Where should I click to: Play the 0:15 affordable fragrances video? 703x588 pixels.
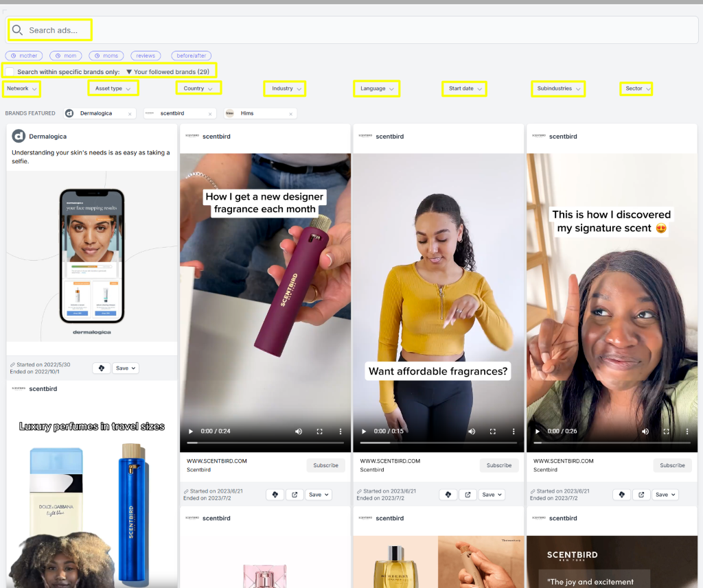click(364, 431)
